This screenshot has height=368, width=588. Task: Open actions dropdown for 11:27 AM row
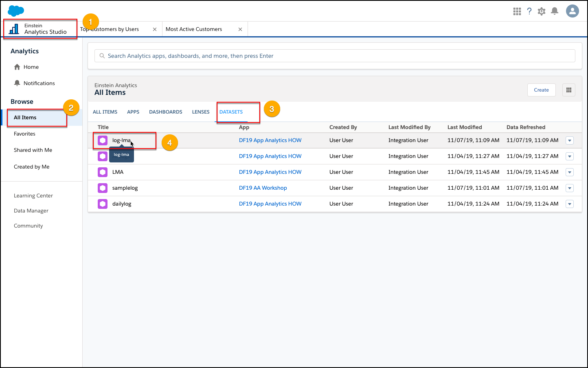pos(570,156)
